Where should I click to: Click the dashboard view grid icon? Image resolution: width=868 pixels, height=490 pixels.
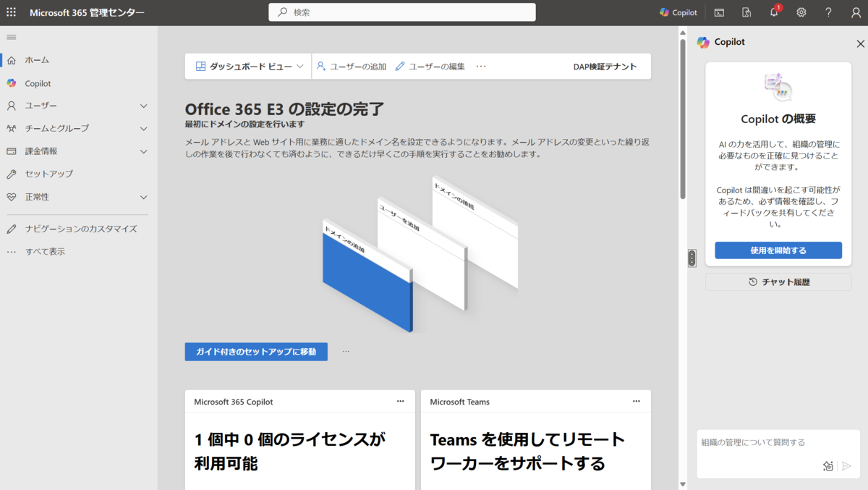(x=201, y=67)
